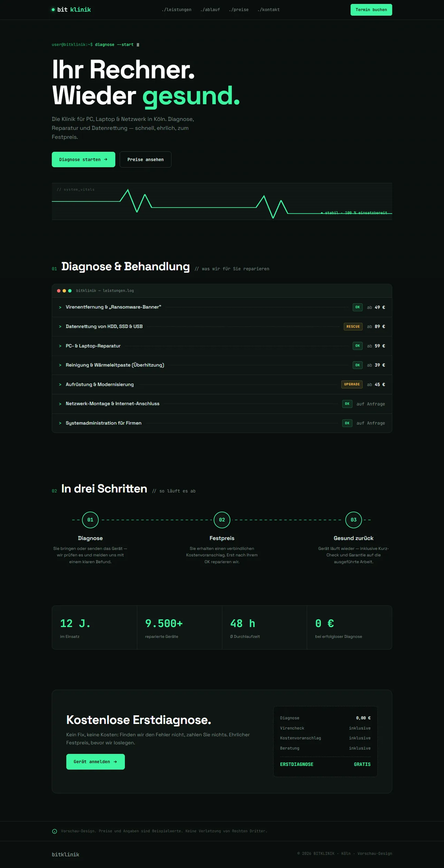
Task: Click the 'ab 89 €' price
Action: point(376,326)
